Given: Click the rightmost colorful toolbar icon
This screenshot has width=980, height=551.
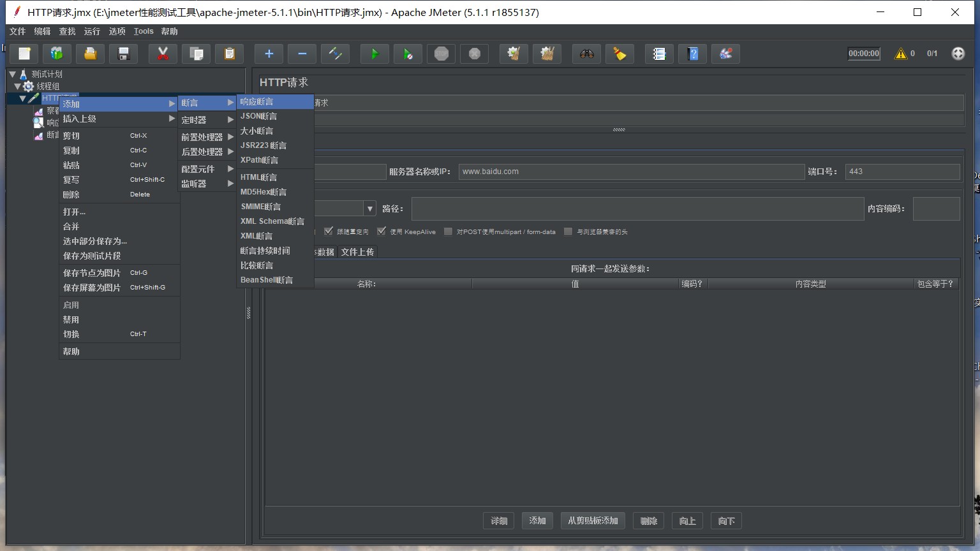Looking at the screenshot, I should click(x=725, y=54).
